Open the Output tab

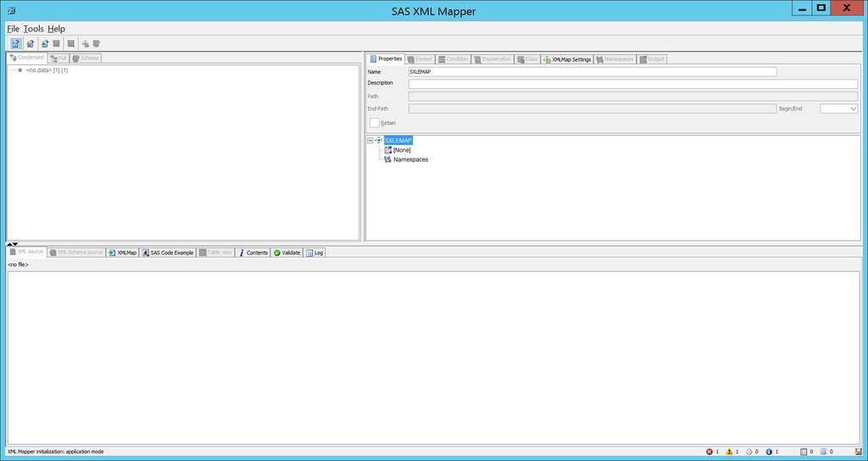(x=652, y=59)
